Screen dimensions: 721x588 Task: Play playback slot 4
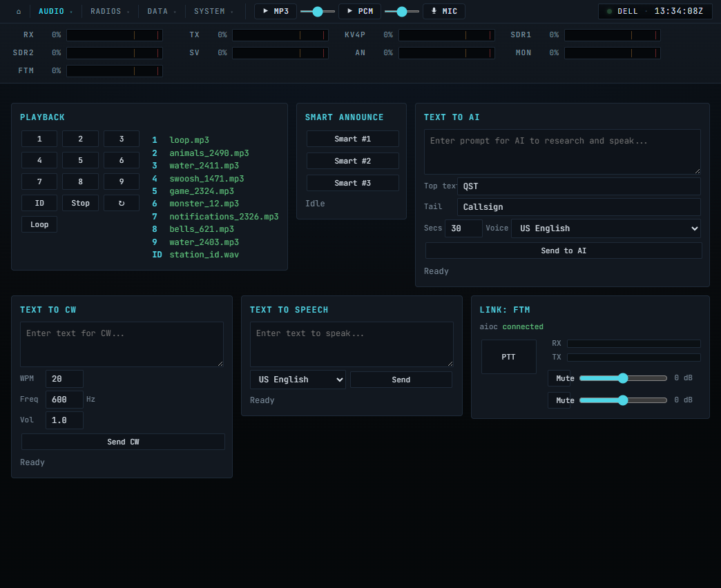(x=39, y=160)
